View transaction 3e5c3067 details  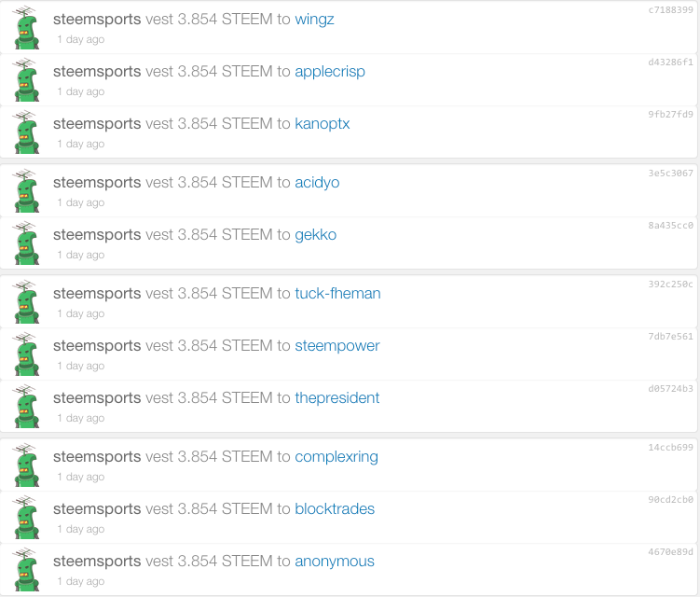670,173
